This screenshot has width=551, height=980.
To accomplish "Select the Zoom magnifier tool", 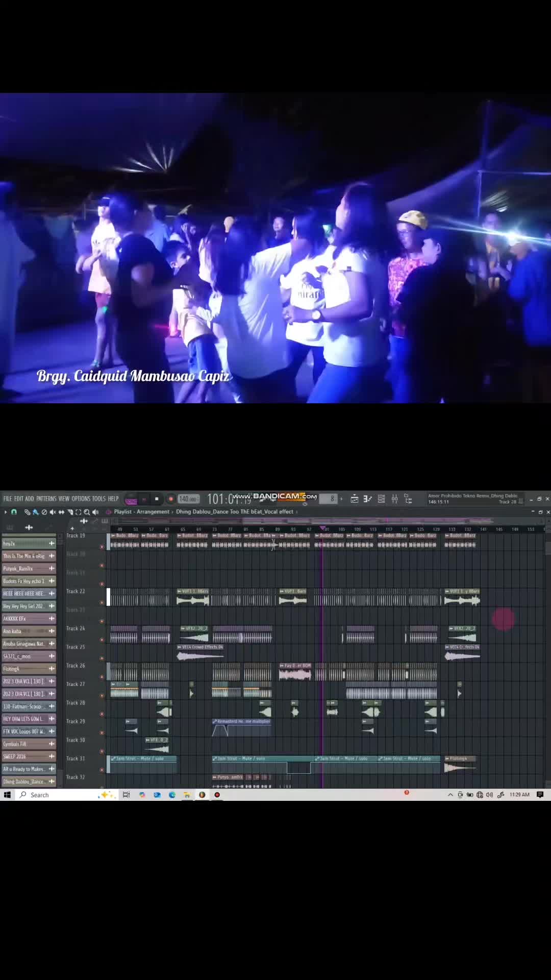I will [x=87, y=512].
